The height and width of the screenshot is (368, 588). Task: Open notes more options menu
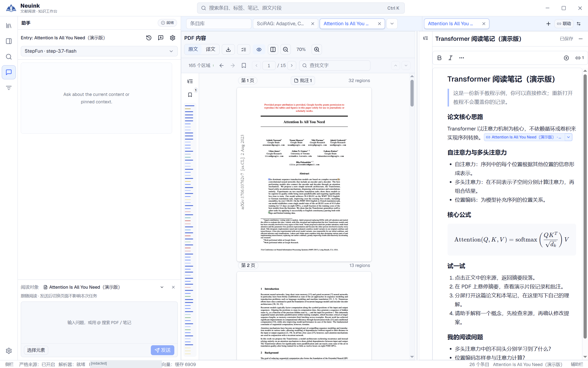(581, 39)
